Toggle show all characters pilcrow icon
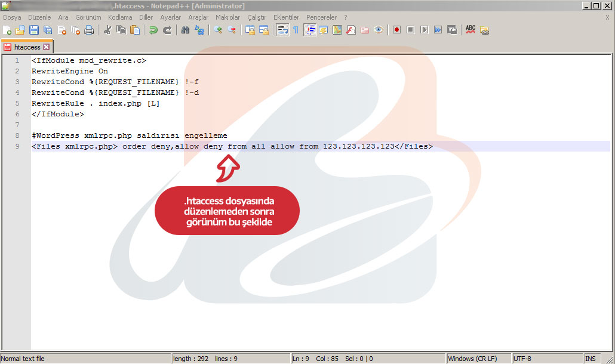The width and height of the screenshot is (615, 364). click(x=296, y=30)
